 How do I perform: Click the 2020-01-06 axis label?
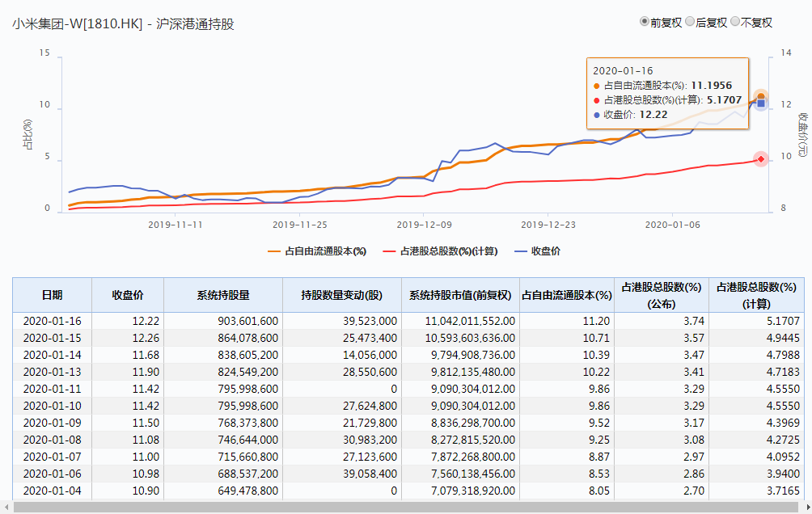pyautogui.click(x=672, y=225)
